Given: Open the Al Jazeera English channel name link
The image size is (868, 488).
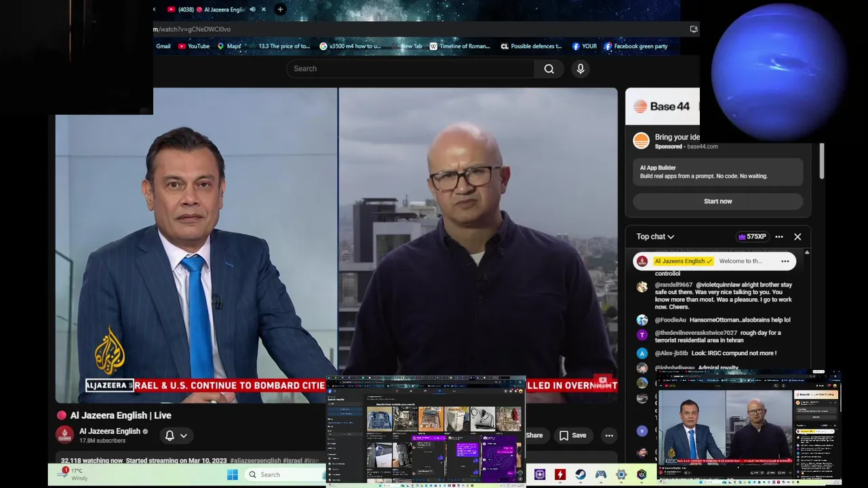Looking at the screenshot, I should 110,431.
